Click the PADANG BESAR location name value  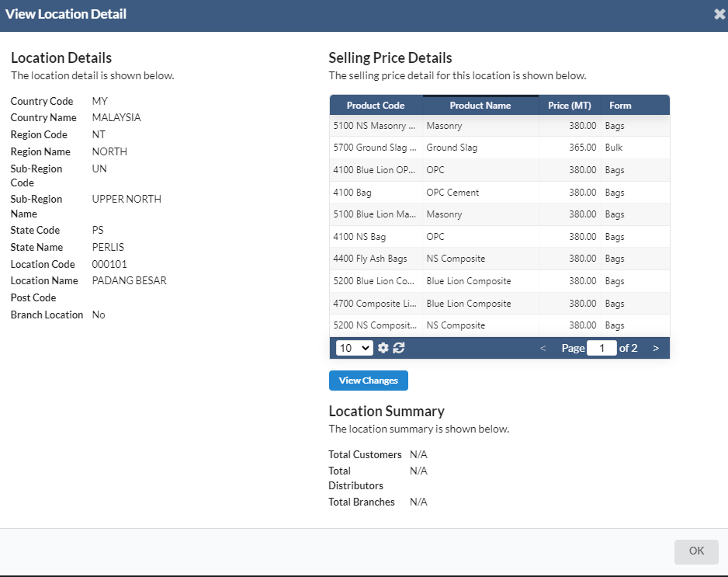coord(129,280)
